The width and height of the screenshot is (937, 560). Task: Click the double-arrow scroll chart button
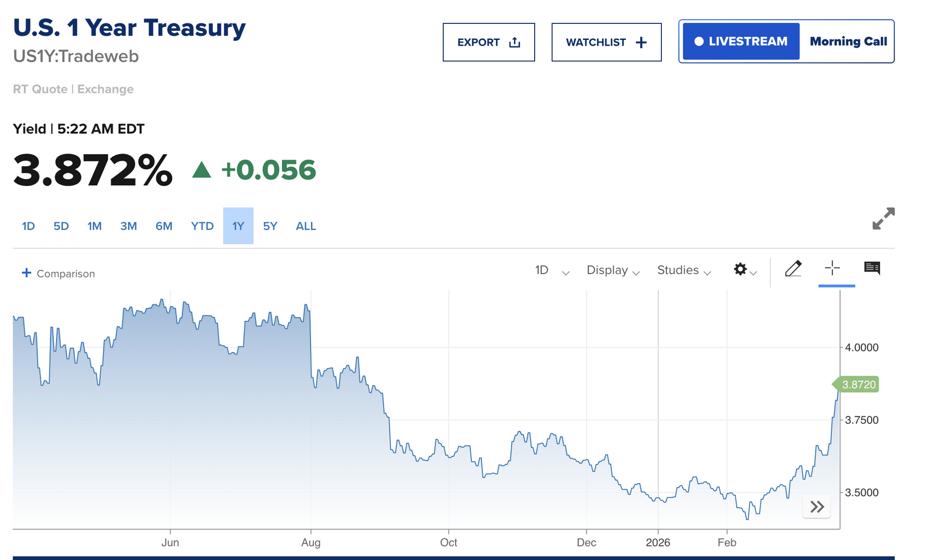(817, 507)
